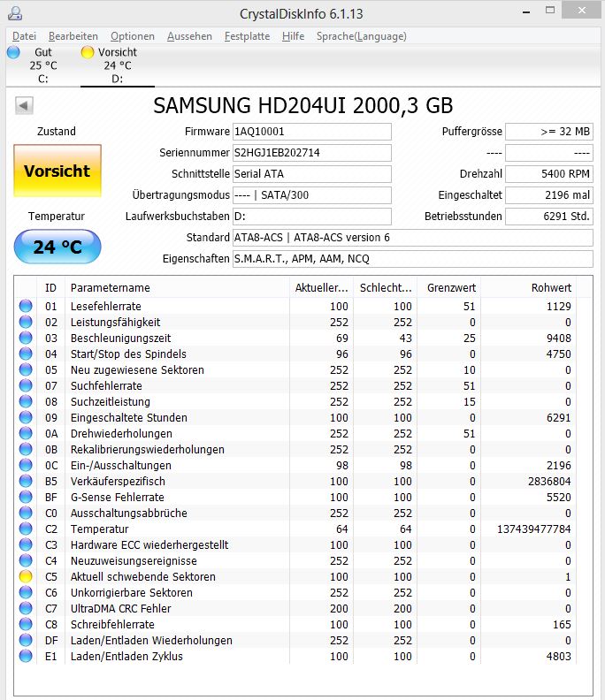Click the yellow Vorsicht health status button
The height and width of the screenshot is (700, 605).
point(57,171)
